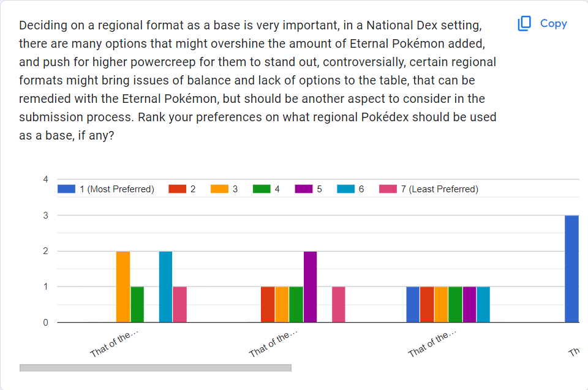
Task: Click the '1 (Most Preferred)' legend label
Action: pyautogui.click(x=117, y=189)
